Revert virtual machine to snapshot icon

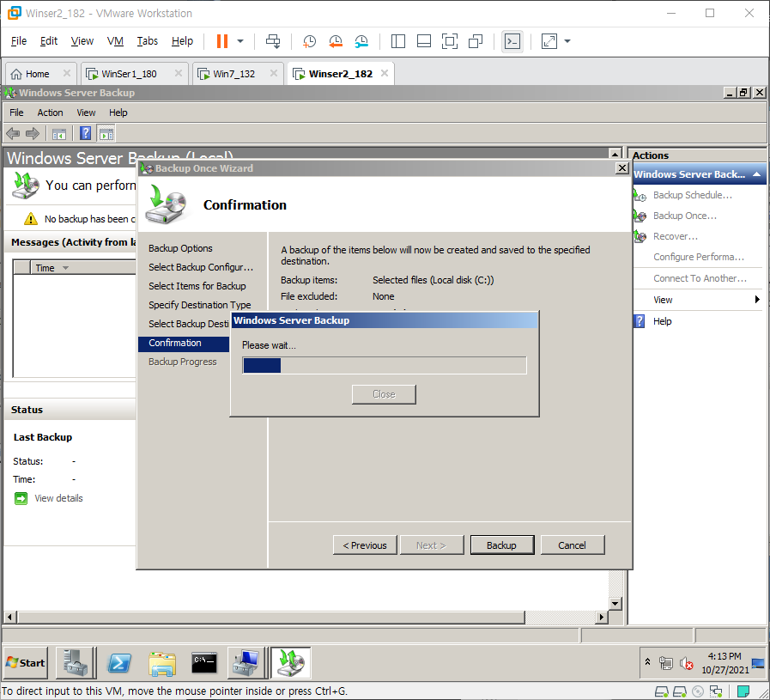click(x=336, y=41)
